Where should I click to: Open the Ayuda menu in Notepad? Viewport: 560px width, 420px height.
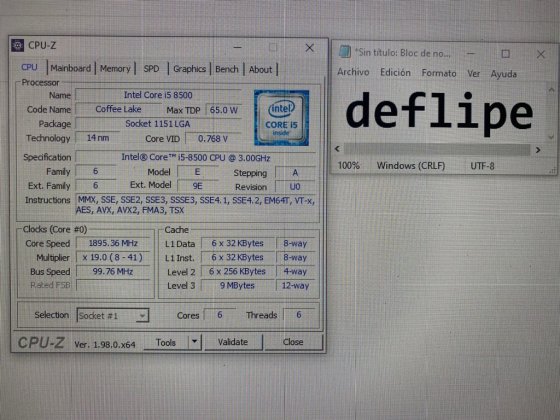(504, 74)
